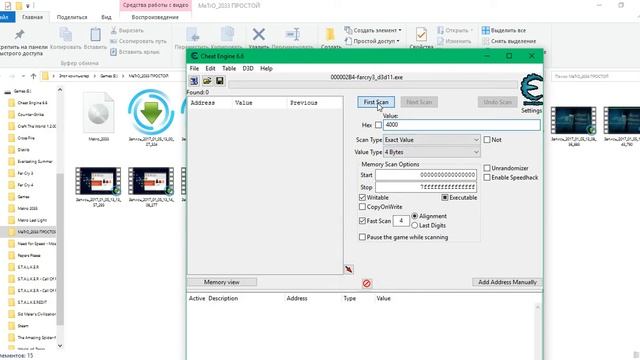Open the Value Type dropdown
This screenshot has height=360, width=640.
(x=431, y=152)
